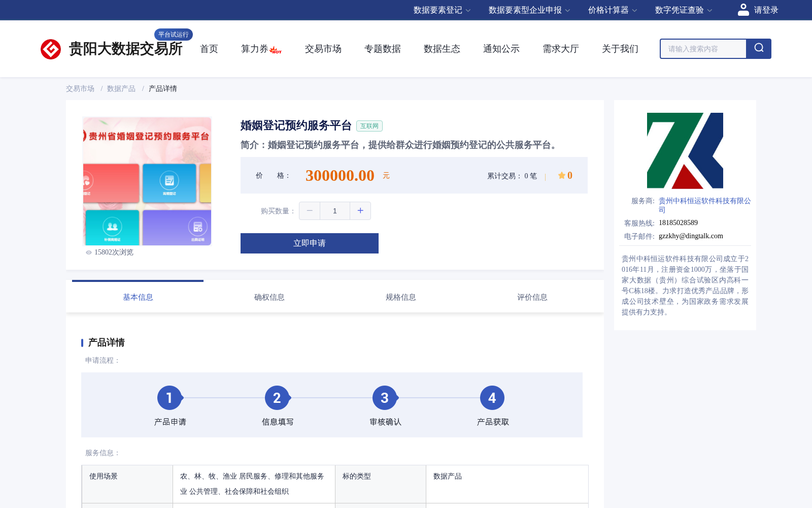Open the 交易市场 nav item
Viewport: 812px width, 508px height.
point(323,49)
